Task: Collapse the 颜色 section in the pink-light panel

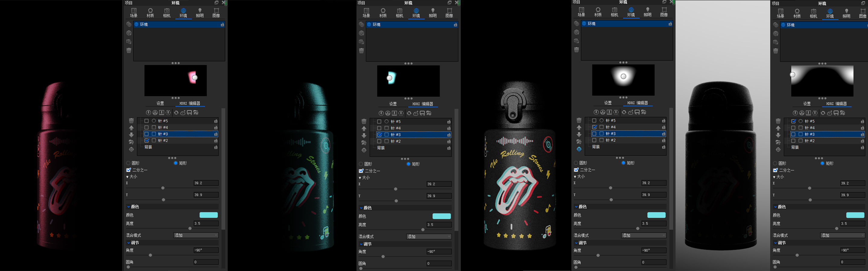Action: tap(129, 207)
